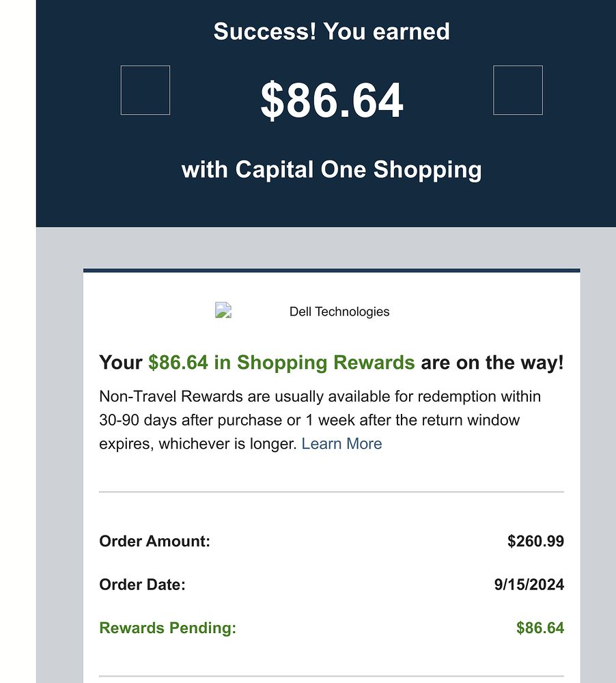This screenshot has height=683, width=616.
Task: Click the left placeholder image box in header
Action: (x=145, y=90)
